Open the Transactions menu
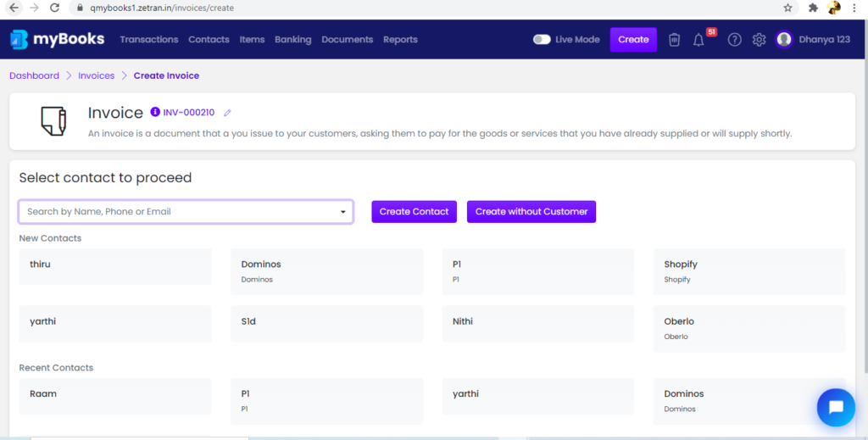This screenshot has height=440, width=868. coord(149,39)
